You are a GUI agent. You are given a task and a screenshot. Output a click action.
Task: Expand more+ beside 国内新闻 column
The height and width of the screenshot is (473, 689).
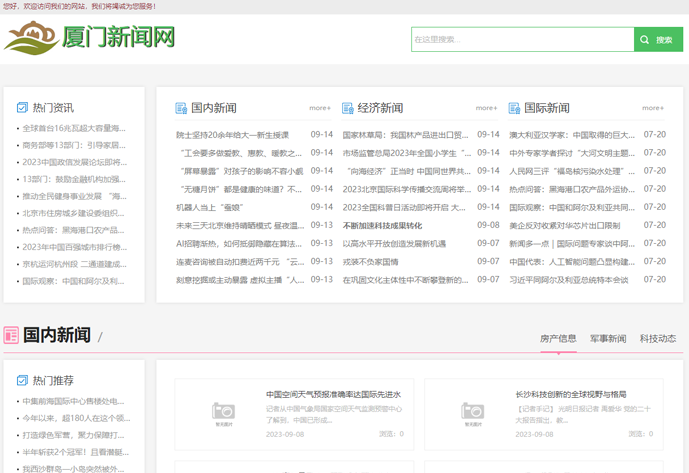point(320,108)
